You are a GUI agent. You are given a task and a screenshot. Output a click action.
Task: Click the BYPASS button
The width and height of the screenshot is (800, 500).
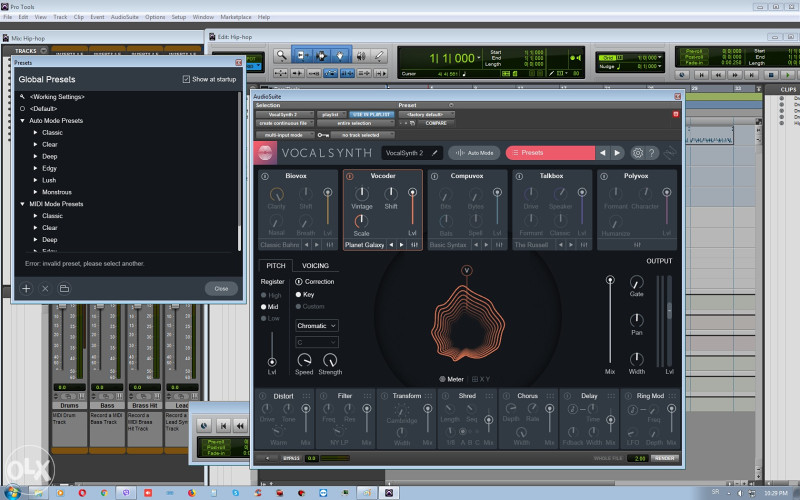[x=291, y=458]
